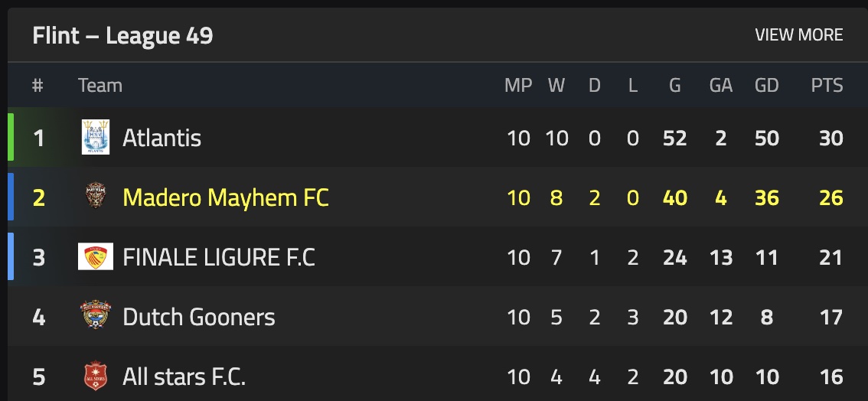Click the All stars F.C. red badge

point(96,377)
